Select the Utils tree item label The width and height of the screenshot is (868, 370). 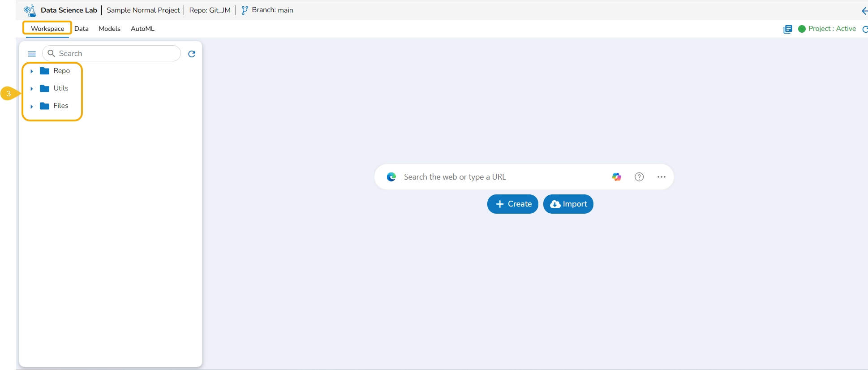[61, 88]
